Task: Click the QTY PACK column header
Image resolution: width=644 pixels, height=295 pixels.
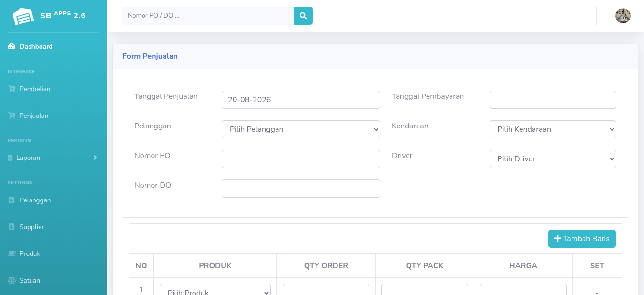Action: pos(425,266)
